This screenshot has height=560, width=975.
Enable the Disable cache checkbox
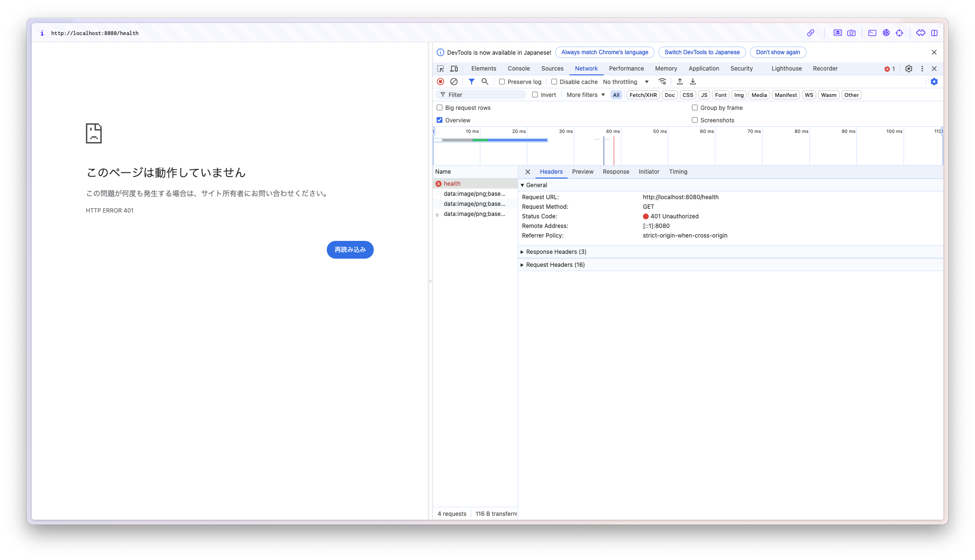coord(554,82)
